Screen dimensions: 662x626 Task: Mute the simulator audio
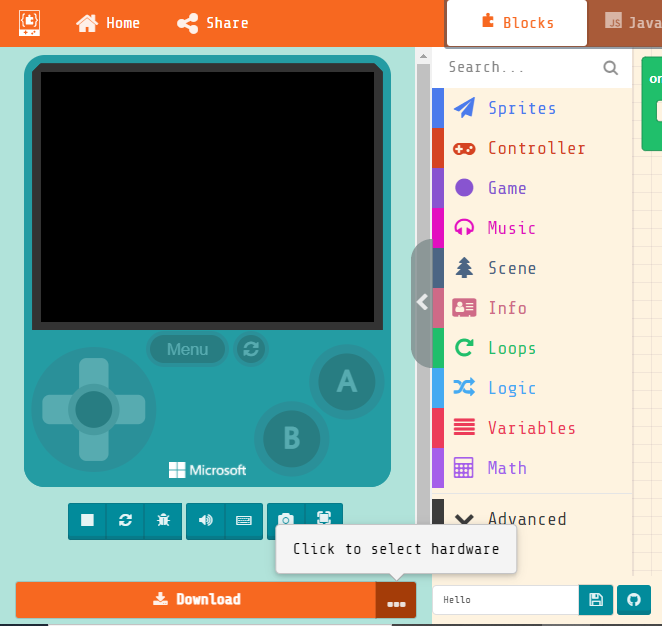(206, 520)
